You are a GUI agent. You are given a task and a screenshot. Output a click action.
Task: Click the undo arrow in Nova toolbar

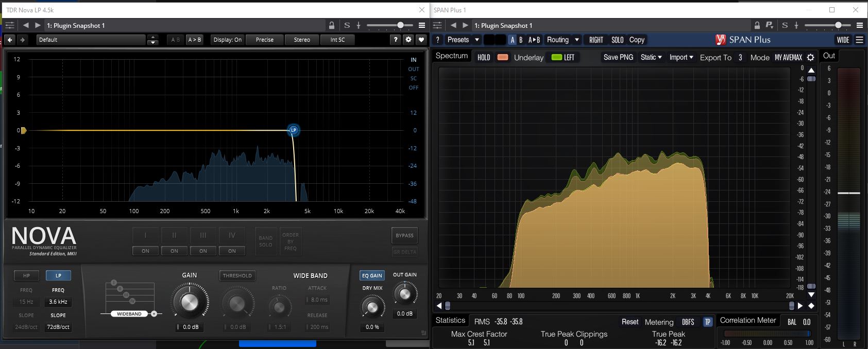click(10, 40)
